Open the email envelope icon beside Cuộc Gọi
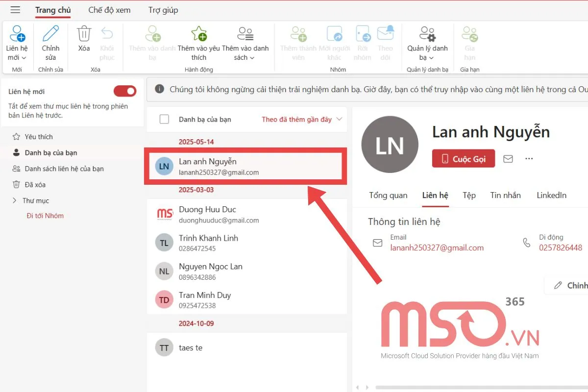Image resolution: width=588 pixels, height=392 pixels. 508,158
